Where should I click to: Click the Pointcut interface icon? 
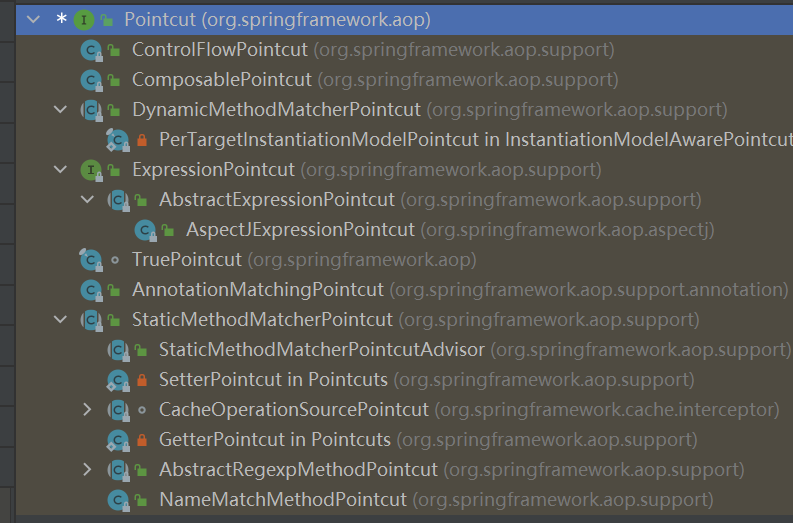pyautogui.click(x=84, y=20)
